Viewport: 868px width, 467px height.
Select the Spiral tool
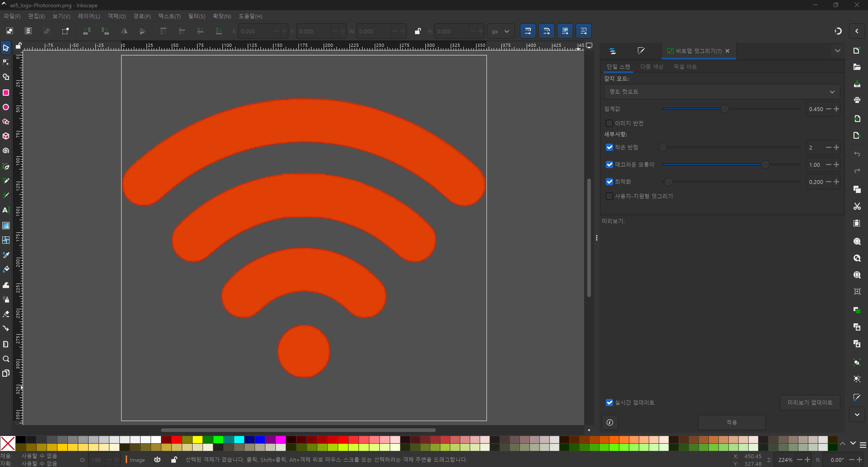(6, 151)
